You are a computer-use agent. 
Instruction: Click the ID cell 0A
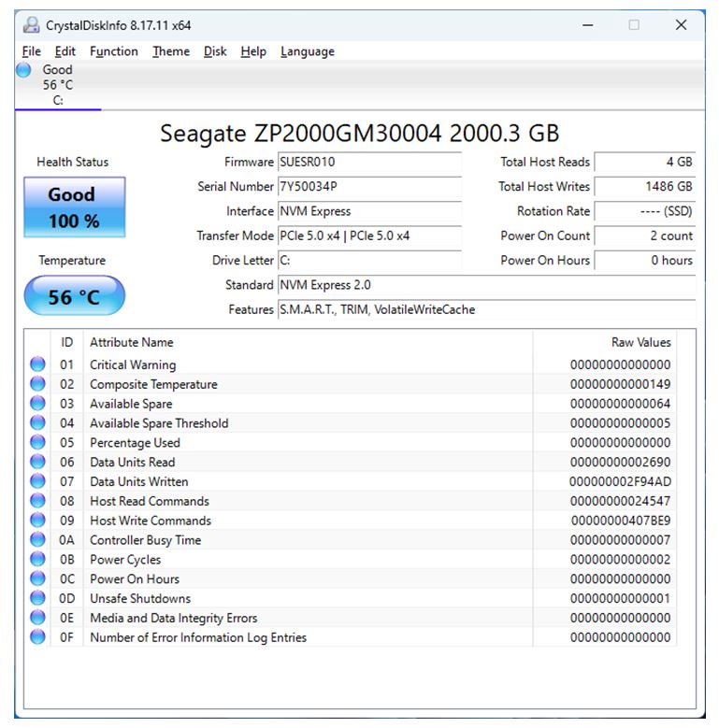pyautogui.click(x=67, y=540)
